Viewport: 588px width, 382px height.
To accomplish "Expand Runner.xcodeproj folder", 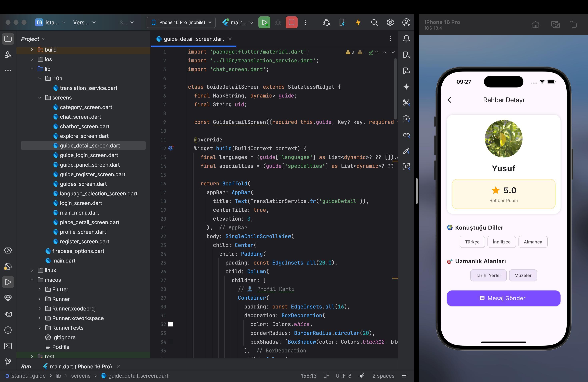I will point(40,308).
